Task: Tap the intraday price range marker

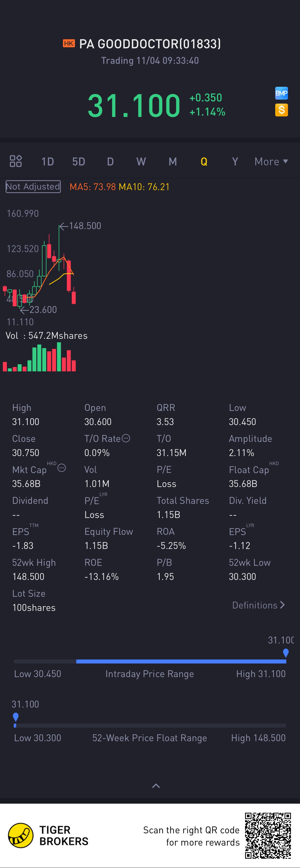Action: (286, 653)
